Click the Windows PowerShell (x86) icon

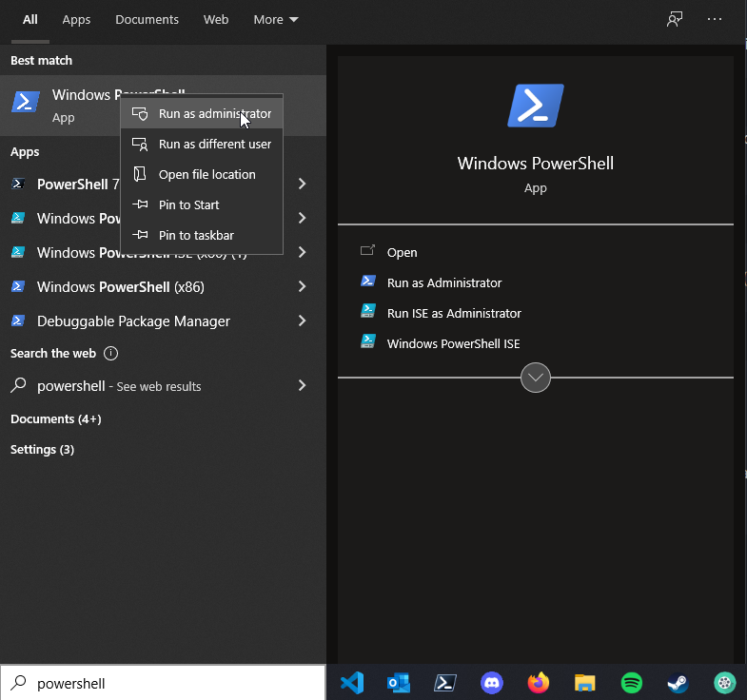point(18,286)
